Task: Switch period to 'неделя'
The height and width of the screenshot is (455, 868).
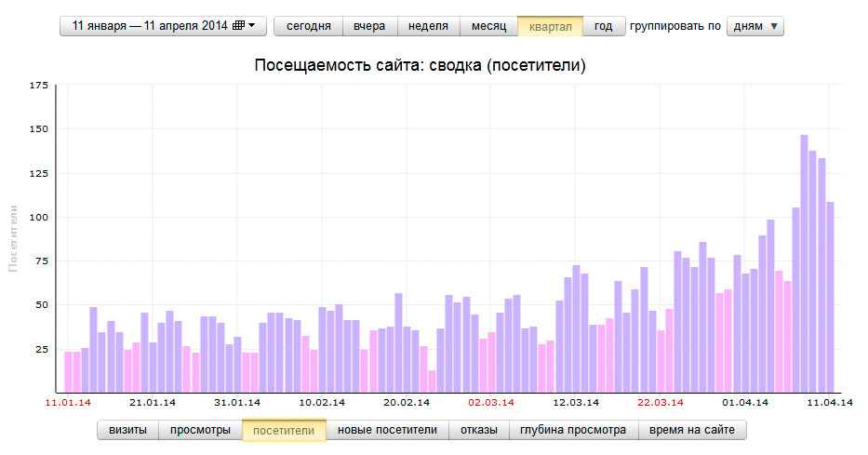Action: click(428, 26)
